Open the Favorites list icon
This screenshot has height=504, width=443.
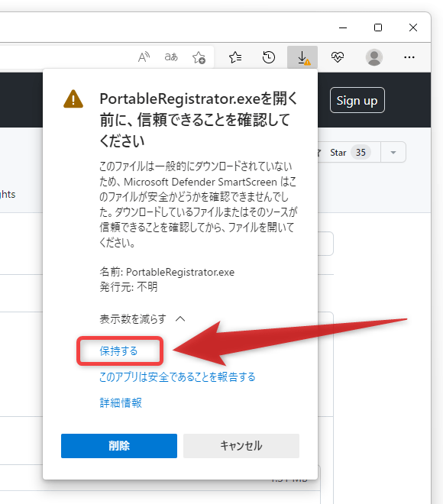tap(235, 57)
